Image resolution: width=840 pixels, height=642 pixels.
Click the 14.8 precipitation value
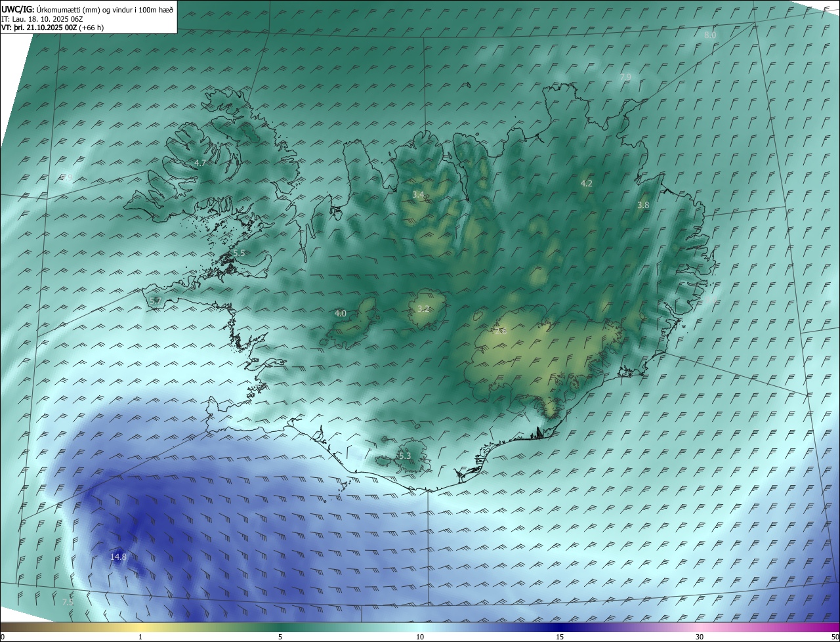(118, 557)
